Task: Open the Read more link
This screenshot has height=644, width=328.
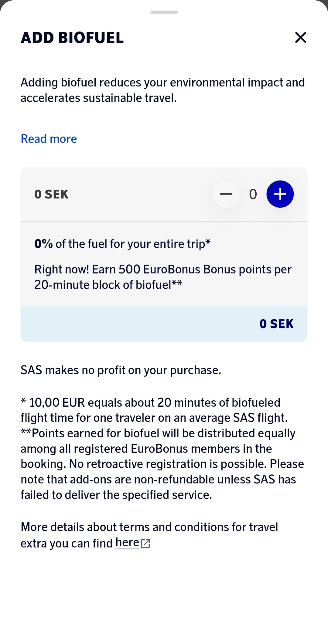Action: (49, 139)
